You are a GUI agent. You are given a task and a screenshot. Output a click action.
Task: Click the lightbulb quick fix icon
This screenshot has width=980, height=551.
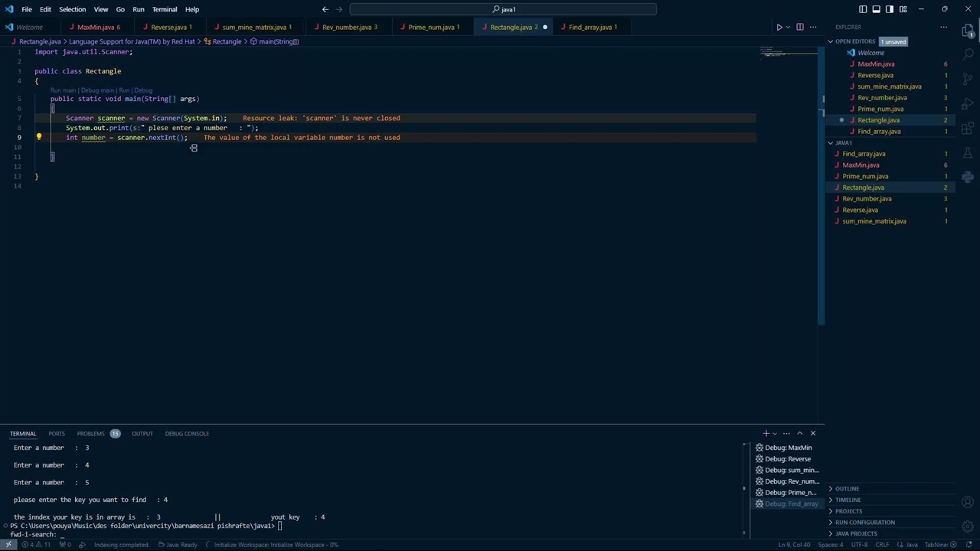(39, 138)
